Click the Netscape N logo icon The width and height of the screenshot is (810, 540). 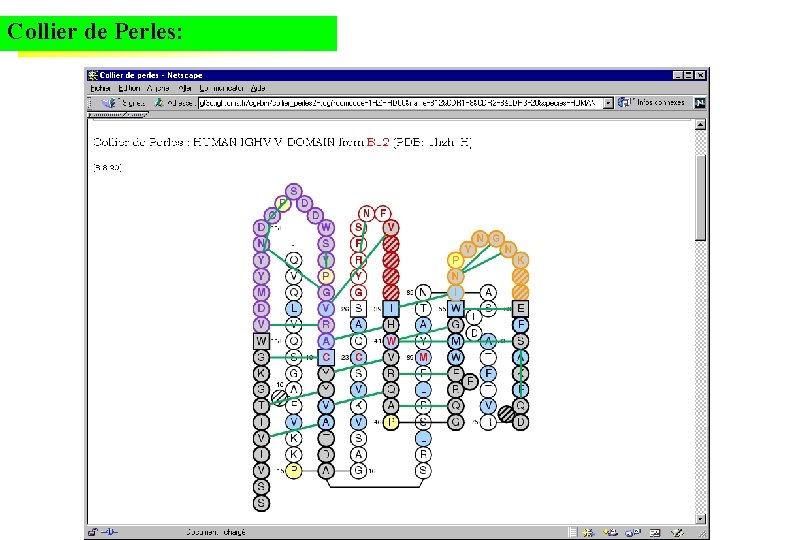coord(699,103)
